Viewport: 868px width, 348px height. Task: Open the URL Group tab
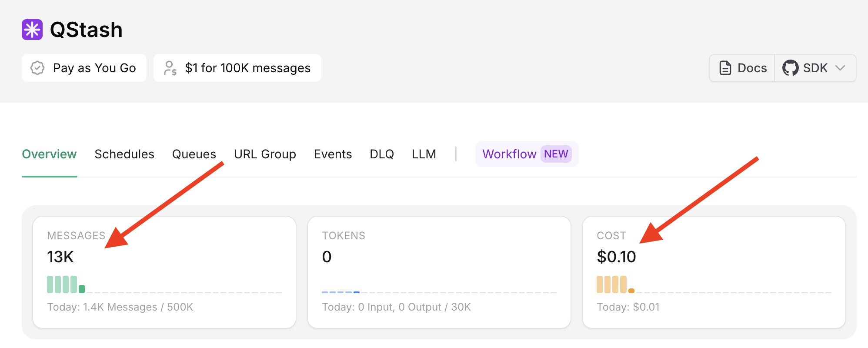265,154
